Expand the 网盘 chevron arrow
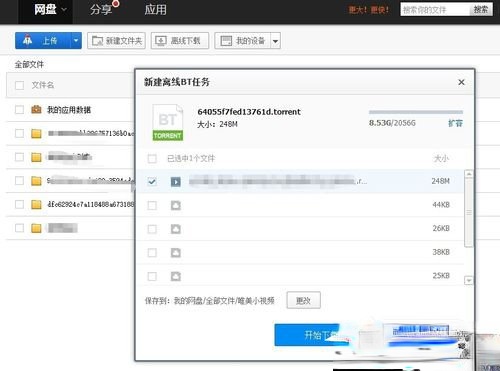500x371 pixels. pyautogui.click(x=64, y=10)
